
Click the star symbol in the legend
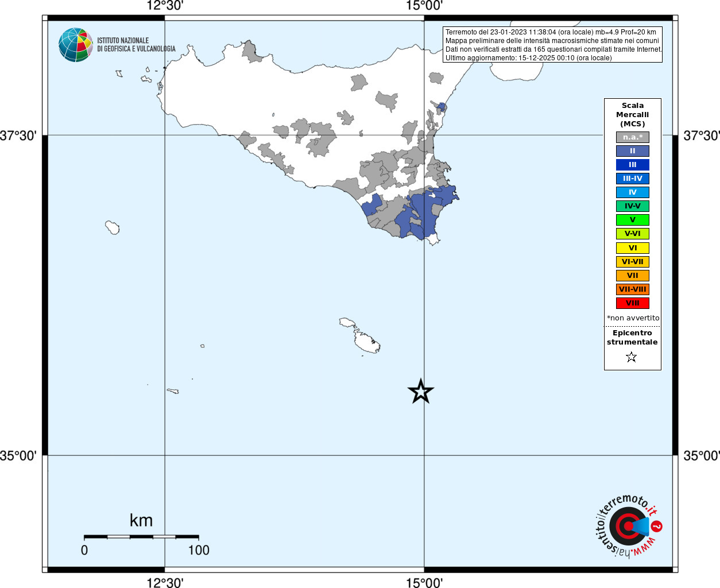(632, 357)
